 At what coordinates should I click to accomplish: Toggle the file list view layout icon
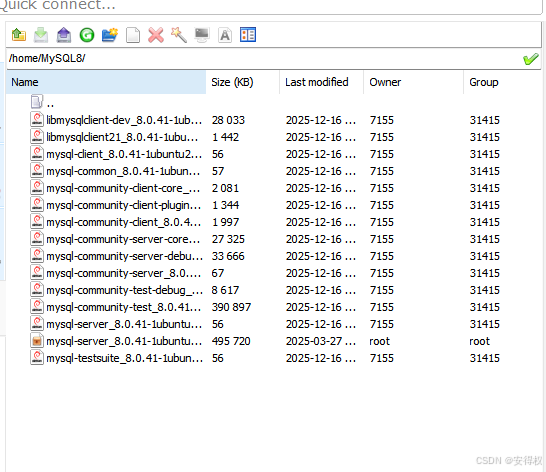(248, 35)
